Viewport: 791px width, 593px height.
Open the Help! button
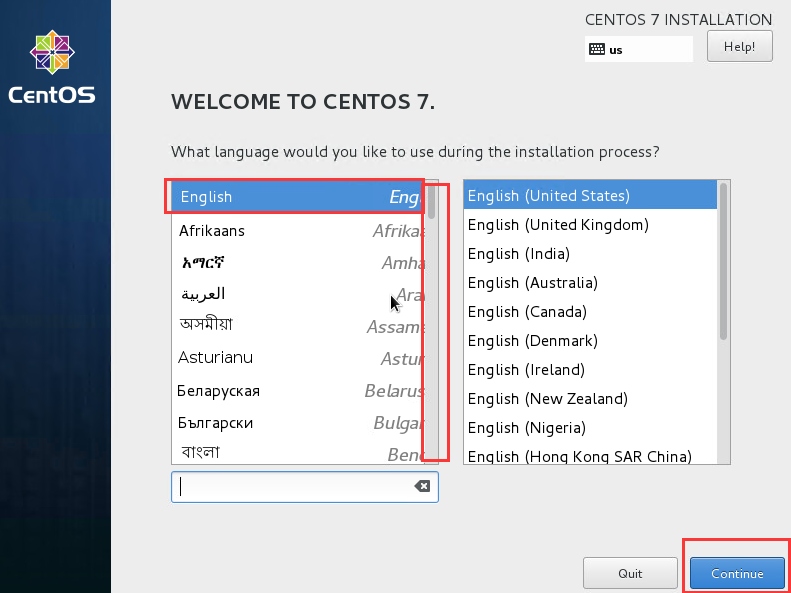point(740,46)
